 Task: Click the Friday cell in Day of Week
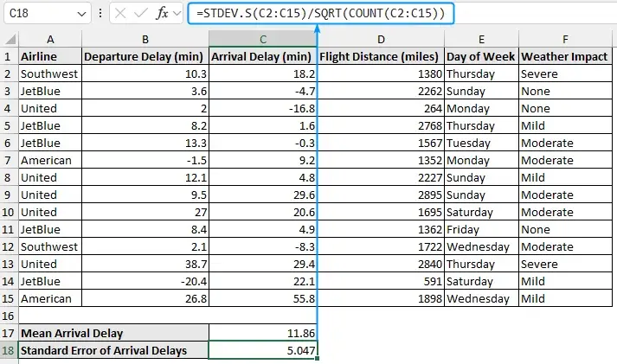click(x=481, y=230)
